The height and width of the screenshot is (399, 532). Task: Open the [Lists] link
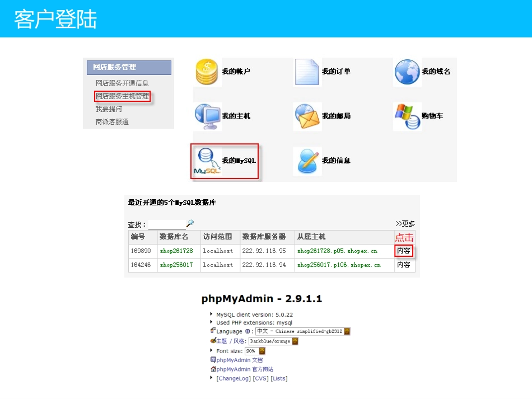[x=279, y=378]
